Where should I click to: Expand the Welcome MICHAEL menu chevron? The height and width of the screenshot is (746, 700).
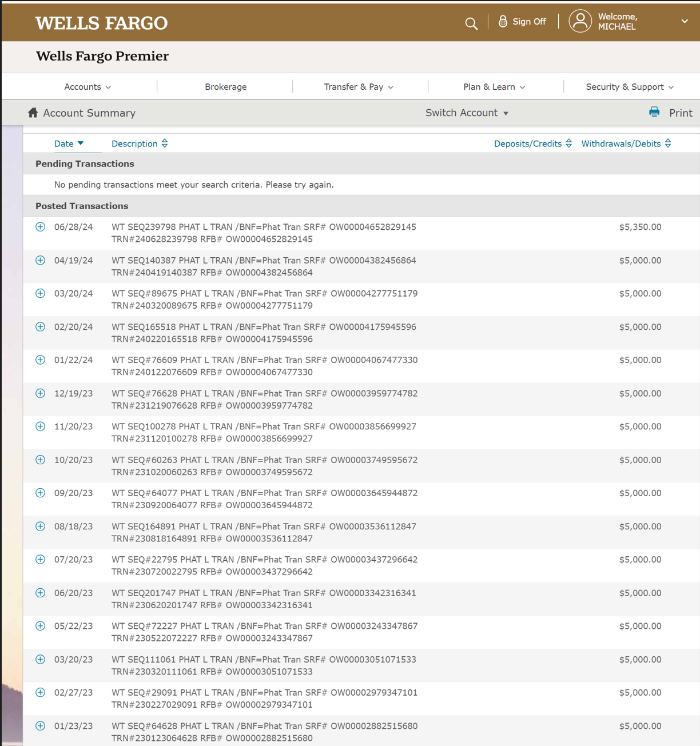click(684, 21)
